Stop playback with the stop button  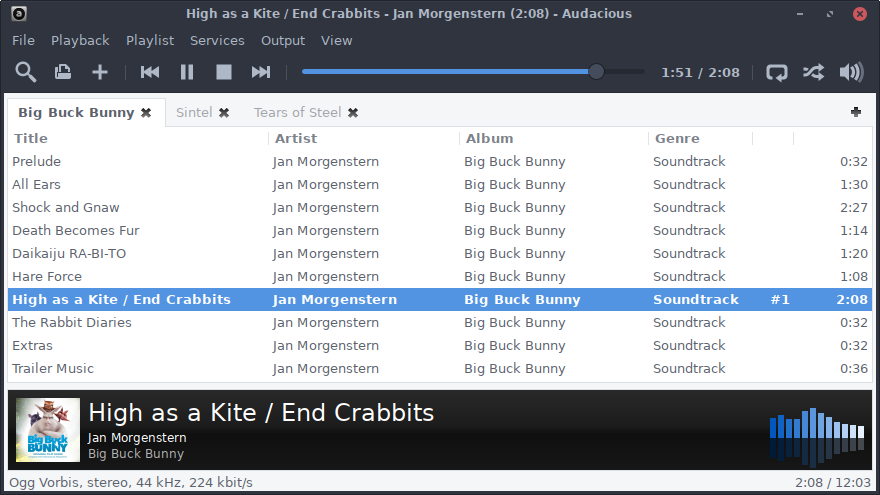click(x=224, y=72)
